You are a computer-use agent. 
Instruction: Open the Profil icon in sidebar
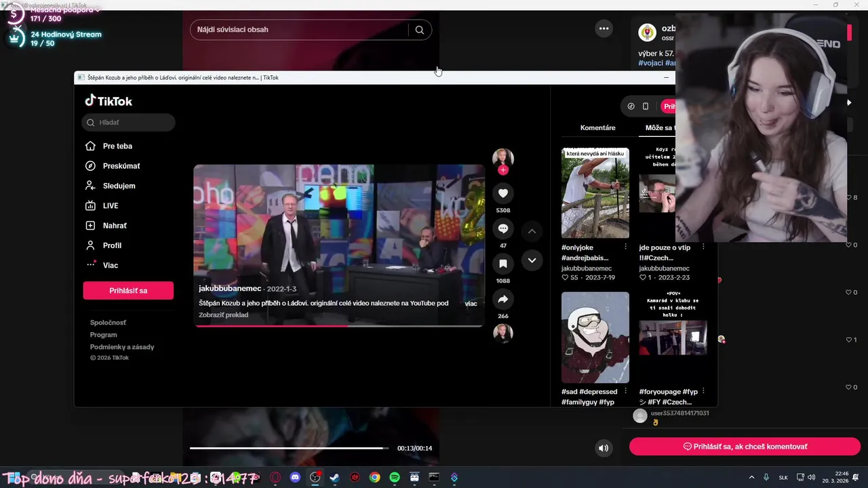click(90, 245)
